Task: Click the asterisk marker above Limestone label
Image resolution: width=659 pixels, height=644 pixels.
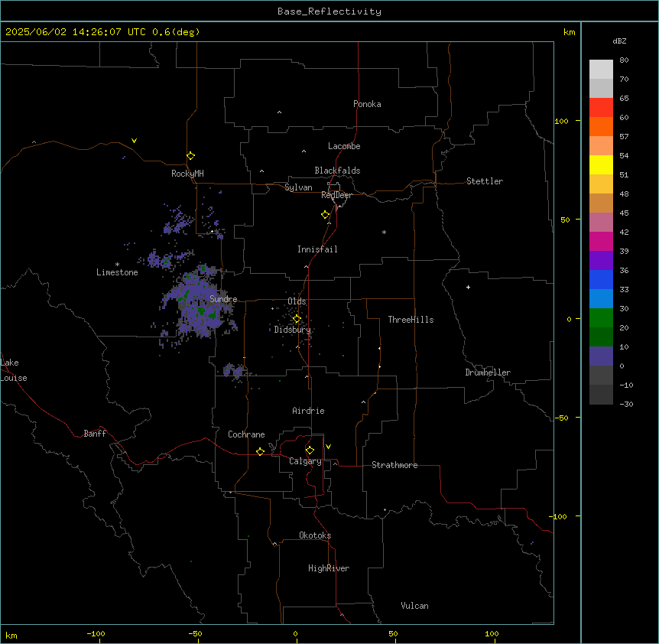Action: 117,265
